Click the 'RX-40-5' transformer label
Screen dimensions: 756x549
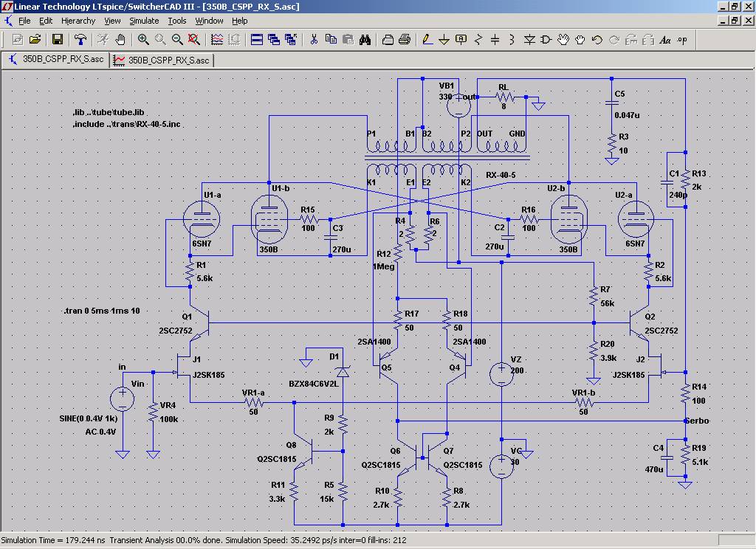[501, 175]
